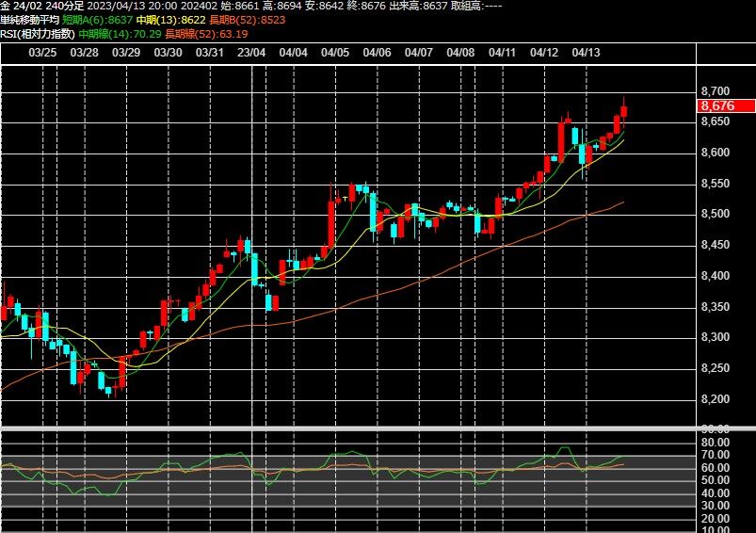Click the 8,500 price axis label
Screen dimensions: 756x533
(x=716, y=214)
